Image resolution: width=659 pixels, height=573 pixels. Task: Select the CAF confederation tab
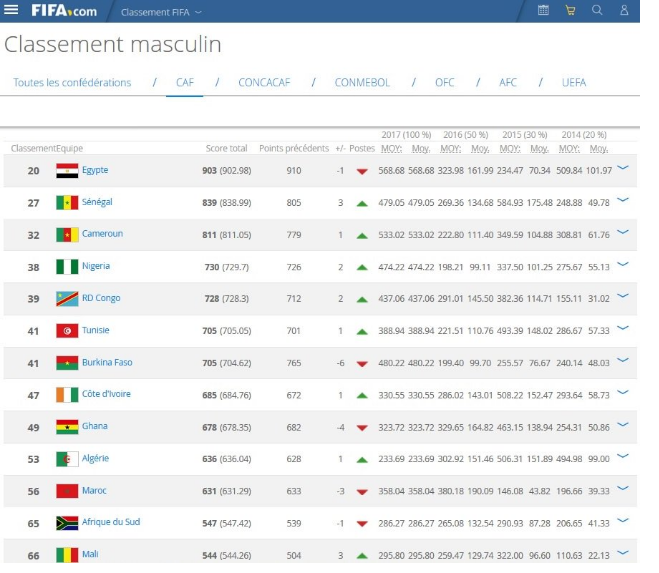[x=185, y=82]
